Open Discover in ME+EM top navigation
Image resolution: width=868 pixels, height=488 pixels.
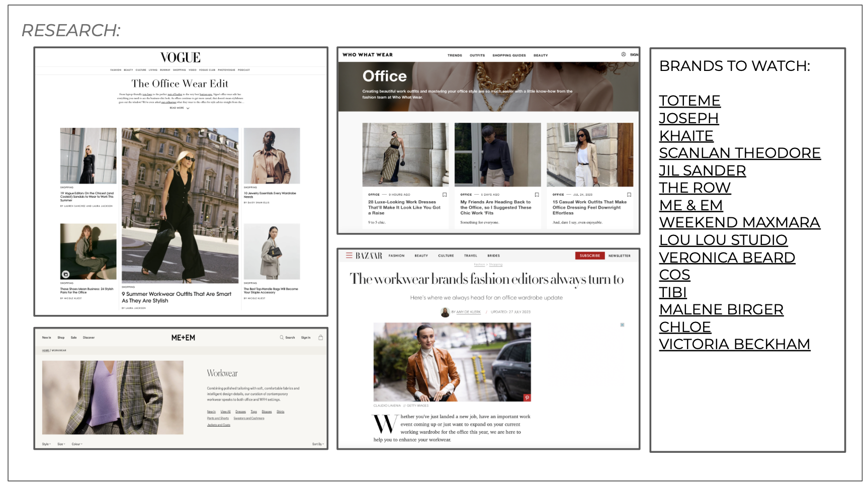89,338
